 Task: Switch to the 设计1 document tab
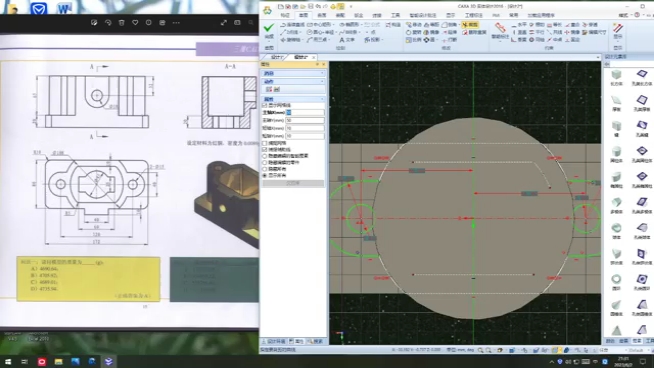277,57
